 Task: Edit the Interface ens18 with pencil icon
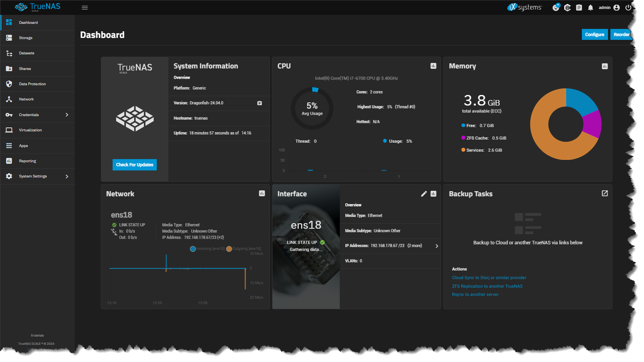(424, 194)
